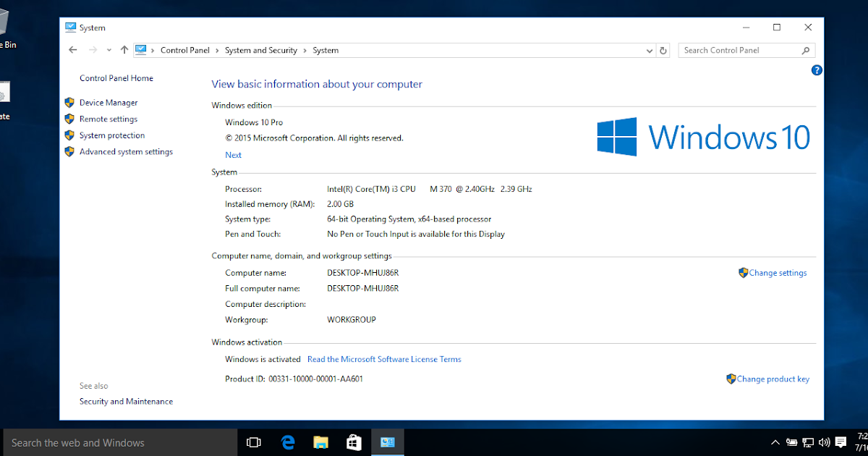Refresh the System page
The height and width of the screenshot is (456, 868).
pyautogui.click(x=663, y=51)
